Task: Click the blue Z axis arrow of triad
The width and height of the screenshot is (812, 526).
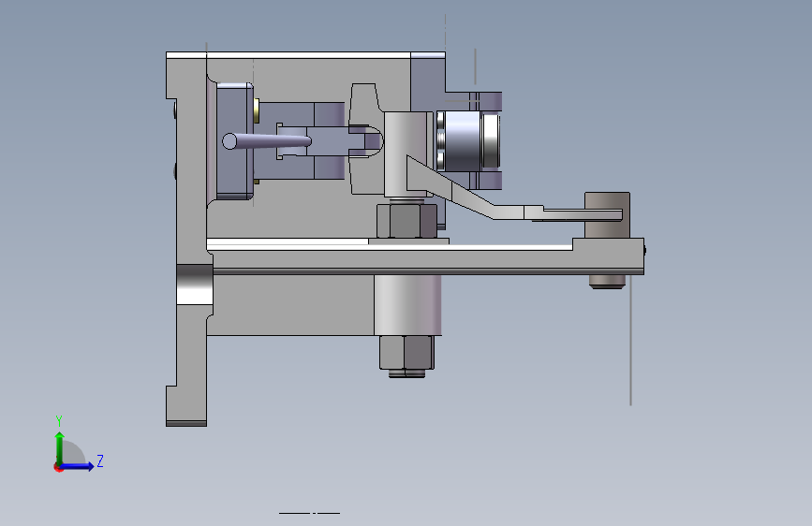Action: click(x=78, y=466)
